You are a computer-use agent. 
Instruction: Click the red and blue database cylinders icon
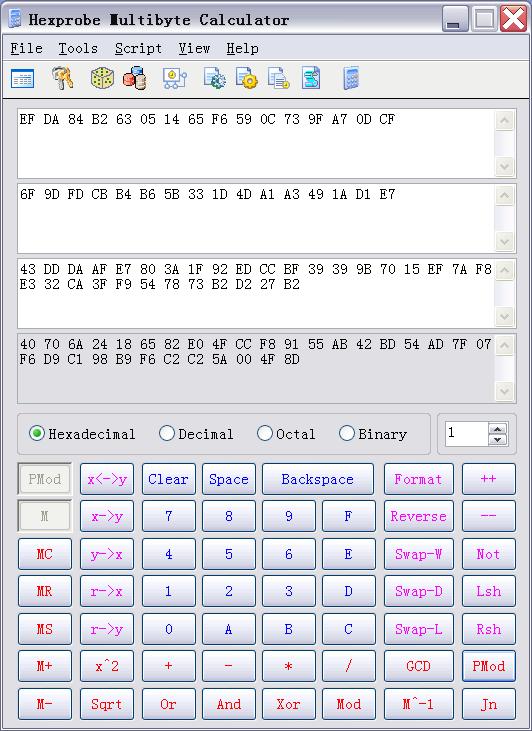pos(135,78)
